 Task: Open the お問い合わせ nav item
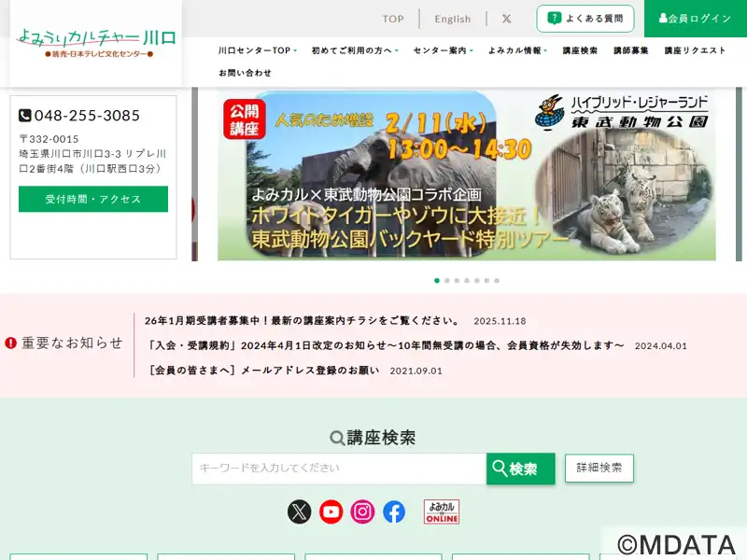pos(245,73)
